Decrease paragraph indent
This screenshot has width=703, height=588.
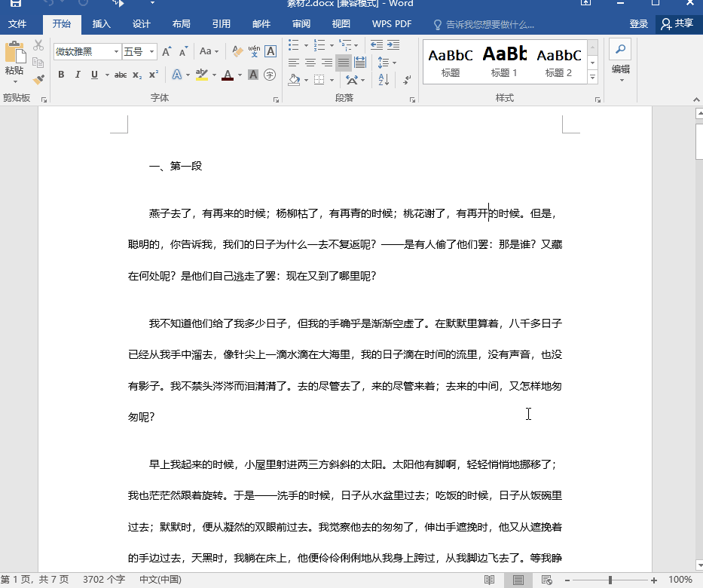click(377, 44)
